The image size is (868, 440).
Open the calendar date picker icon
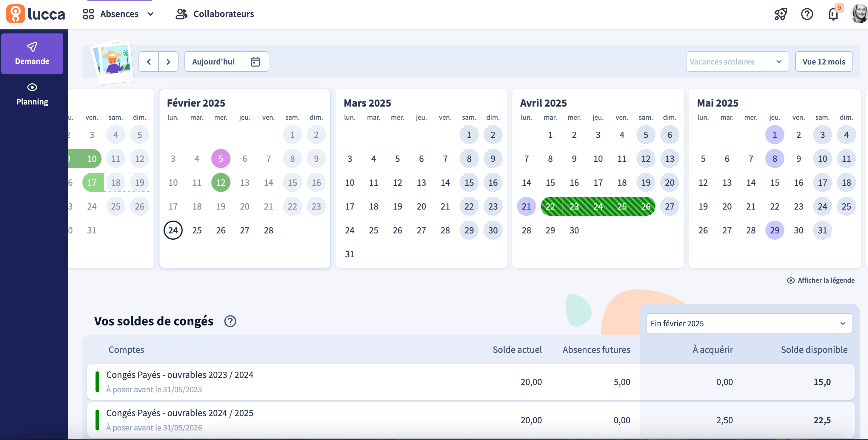pyautogui.click(x=255, y=62)
